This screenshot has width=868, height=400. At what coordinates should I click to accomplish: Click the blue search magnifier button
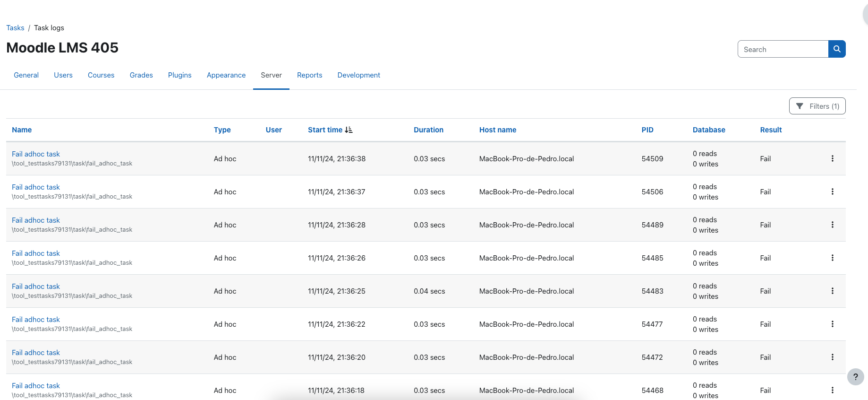point(837,49)
